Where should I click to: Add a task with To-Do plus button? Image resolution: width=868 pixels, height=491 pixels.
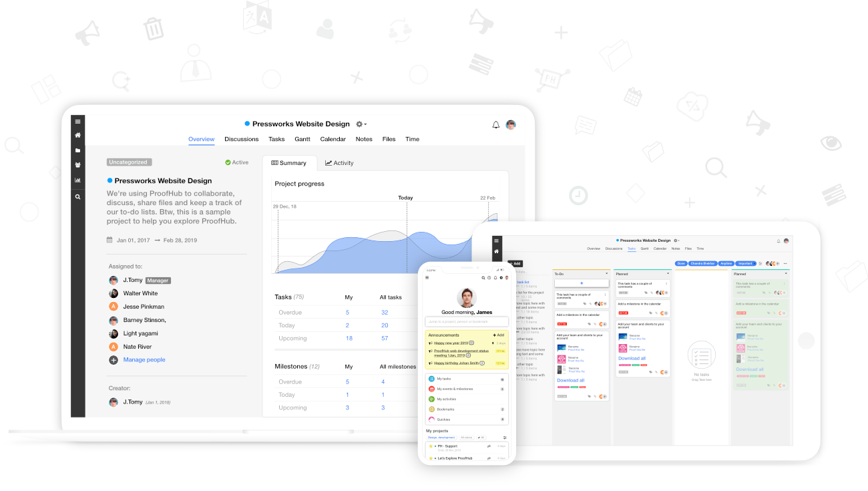click(x=582, y=283)
